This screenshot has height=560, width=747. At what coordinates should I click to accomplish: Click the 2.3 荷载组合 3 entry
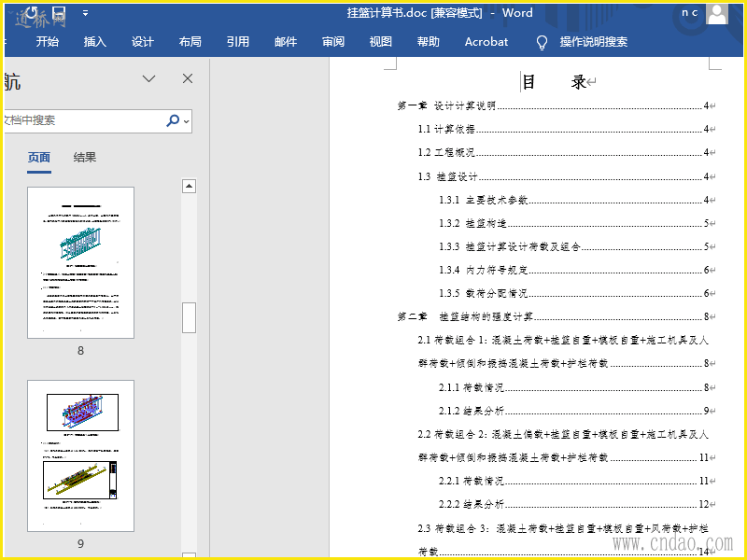564,540
